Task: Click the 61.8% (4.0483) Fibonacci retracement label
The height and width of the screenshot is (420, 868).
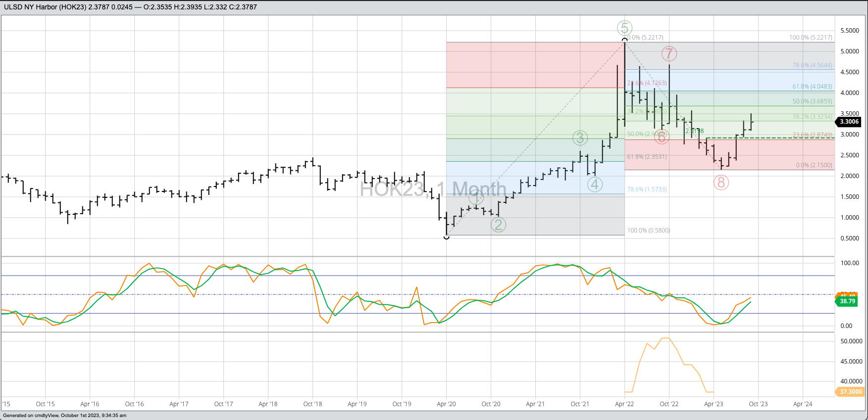Action: coord(812,87)
